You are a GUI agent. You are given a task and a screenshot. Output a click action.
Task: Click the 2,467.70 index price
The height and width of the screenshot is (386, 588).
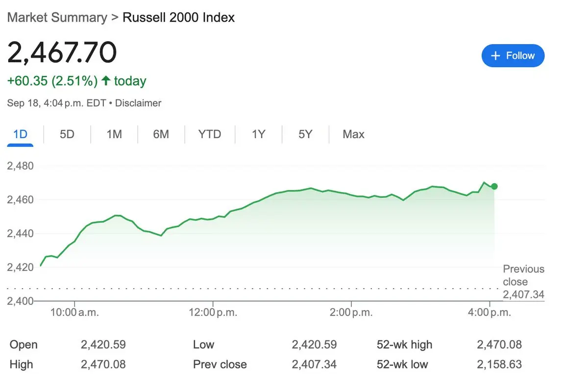(x=62, y=53)
